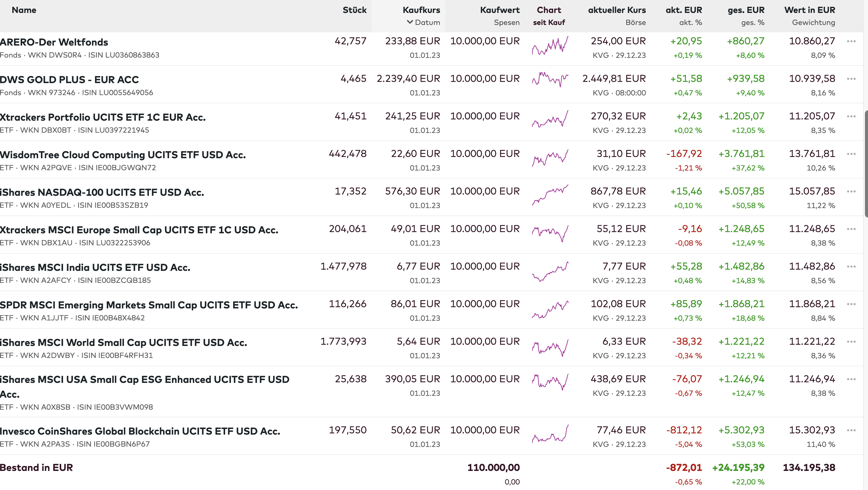Screen dimensions: 868x490
Task: Open the ARERO-Der Weltfonds fund link
Action: tap(54, 42)
